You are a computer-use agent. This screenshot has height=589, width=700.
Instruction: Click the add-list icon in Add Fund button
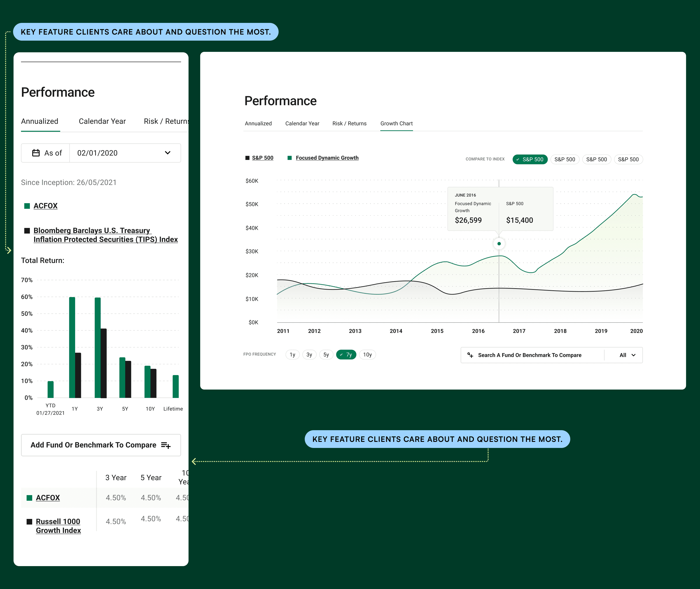(x=166, y=445)
